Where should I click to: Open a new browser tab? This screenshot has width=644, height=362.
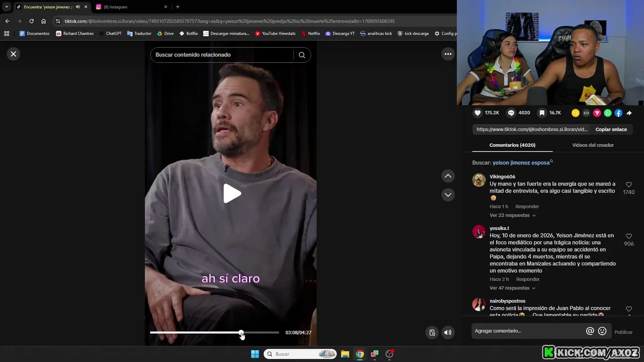point(178,7)
